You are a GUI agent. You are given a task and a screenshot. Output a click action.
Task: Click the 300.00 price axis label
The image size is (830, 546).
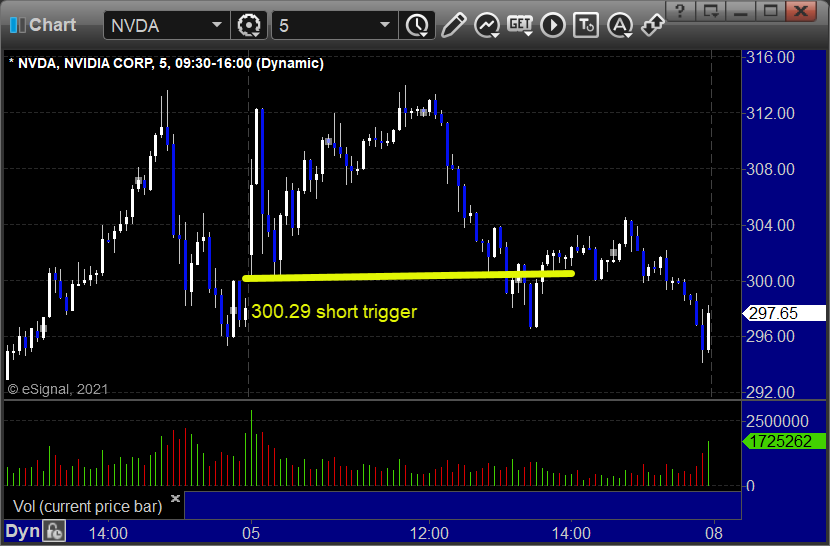[770, 281]
